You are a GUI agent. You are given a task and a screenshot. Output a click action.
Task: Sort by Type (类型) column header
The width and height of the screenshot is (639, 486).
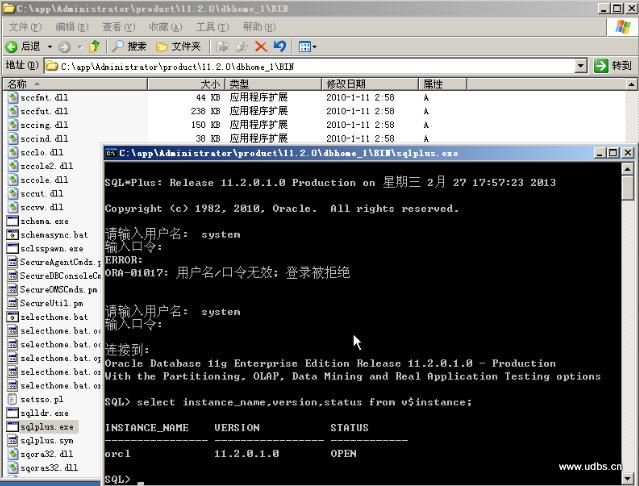click(273, 84)
